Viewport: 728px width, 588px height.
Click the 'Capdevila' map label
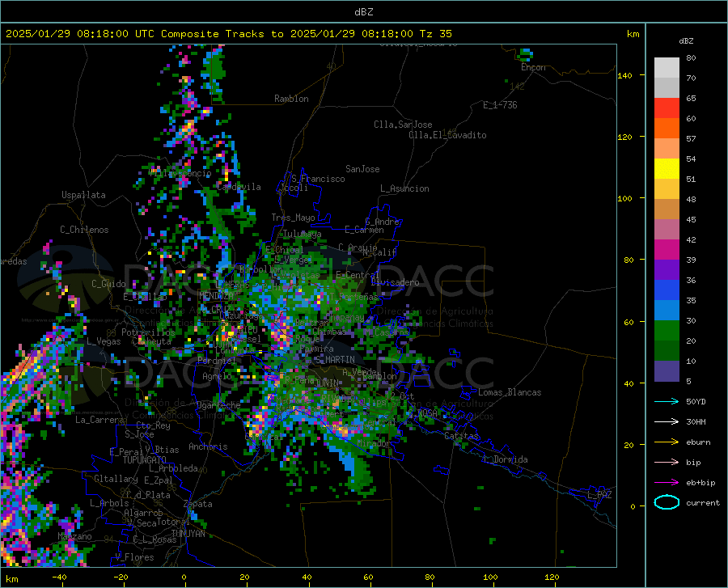coord(239,187)
